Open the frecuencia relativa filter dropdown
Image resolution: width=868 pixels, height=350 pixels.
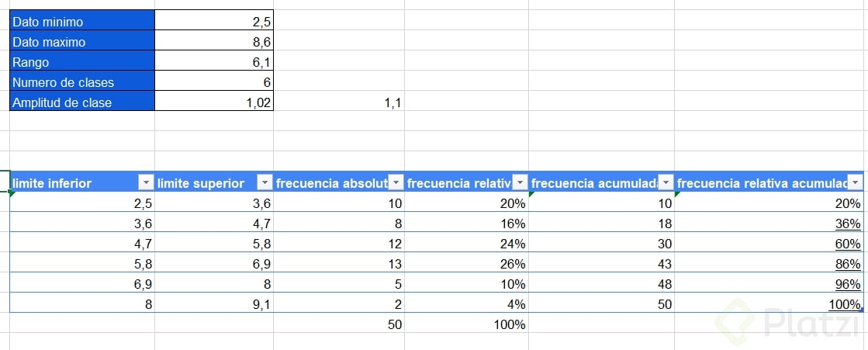click(520, 182)
